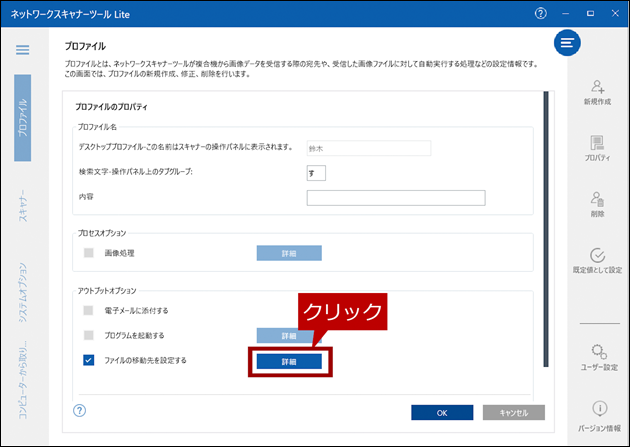Click the help icon at dialog bottom left
The height and width of the screenshot is (447, 630).
click(80, 410)
